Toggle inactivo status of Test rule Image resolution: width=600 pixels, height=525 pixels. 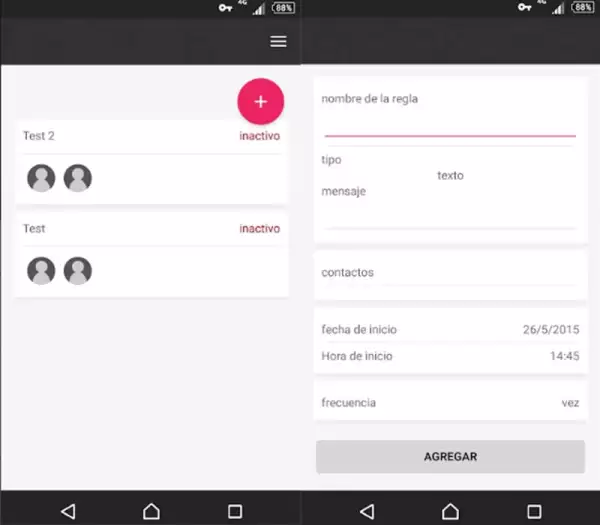click(x=259, y=229)
